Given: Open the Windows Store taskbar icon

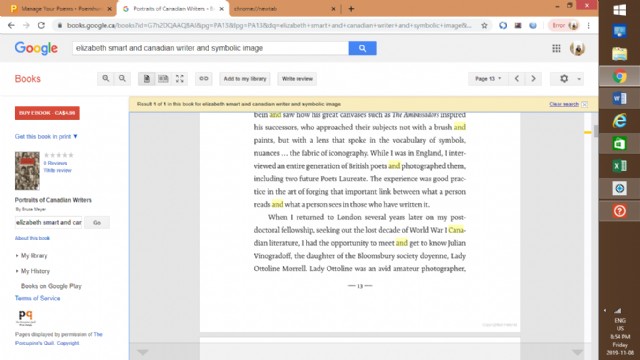Looking at the screenshot, I should coord(620,143).
